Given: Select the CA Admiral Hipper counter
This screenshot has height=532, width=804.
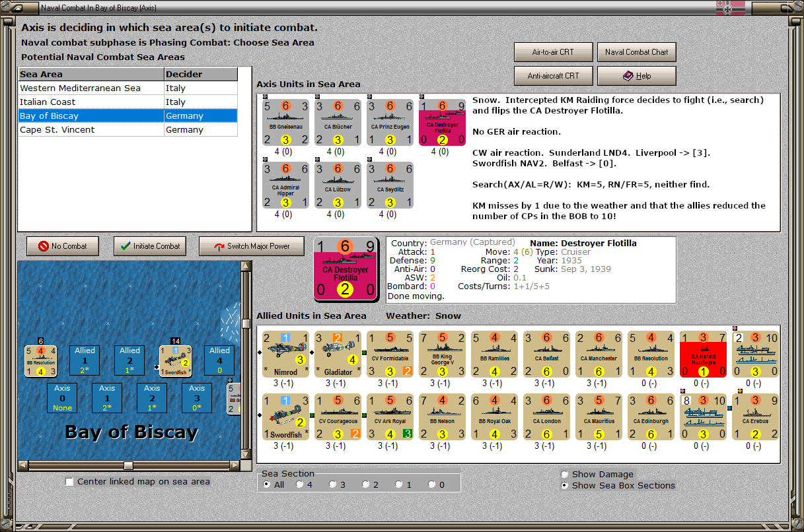Looking at the screenshot, I should coord(286,185).
